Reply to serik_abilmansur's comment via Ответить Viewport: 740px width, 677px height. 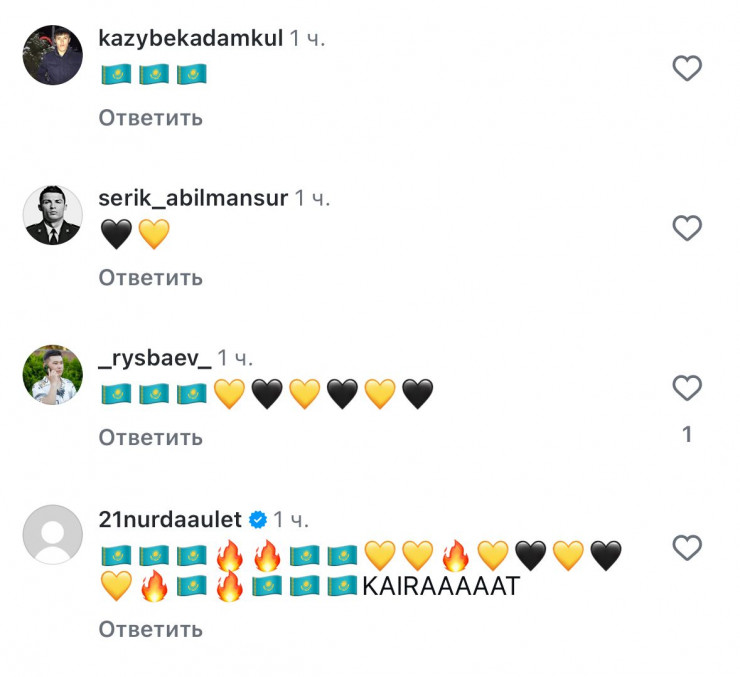(151, 278)
